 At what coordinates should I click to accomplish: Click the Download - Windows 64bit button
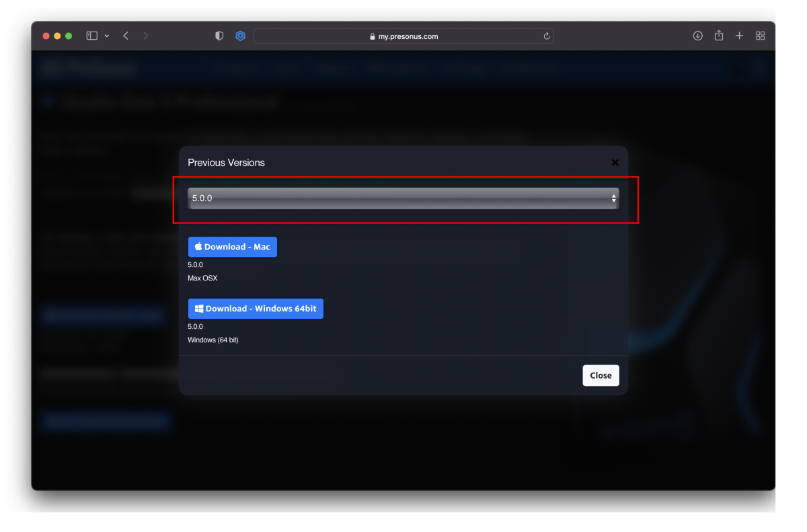tap(256, 309)
